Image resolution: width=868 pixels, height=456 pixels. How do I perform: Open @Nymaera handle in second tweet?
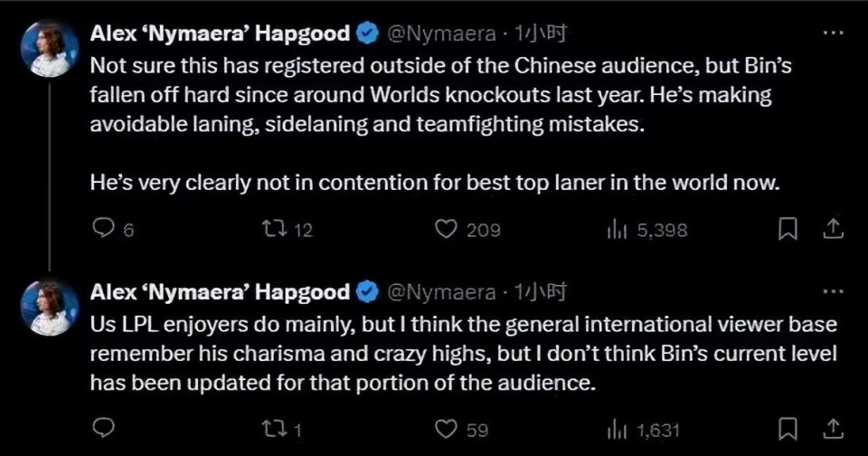tap(440, 292)
